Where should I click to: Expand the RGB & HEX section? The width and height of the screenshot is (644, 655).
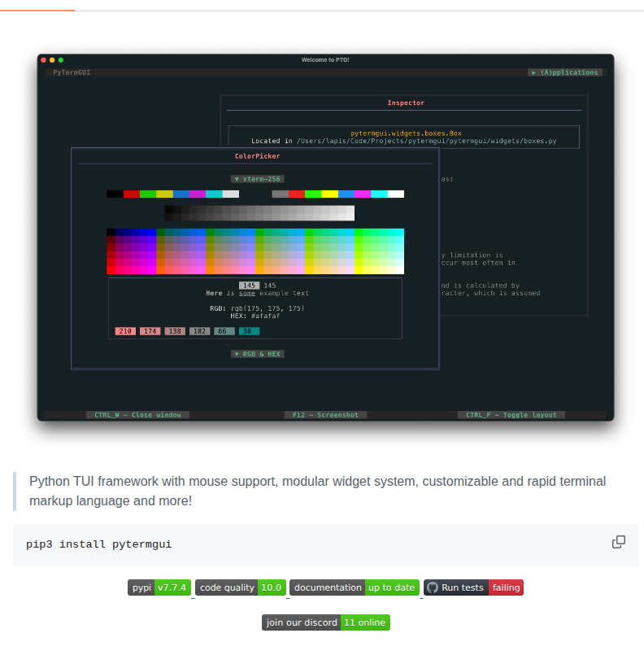point(258,354)
